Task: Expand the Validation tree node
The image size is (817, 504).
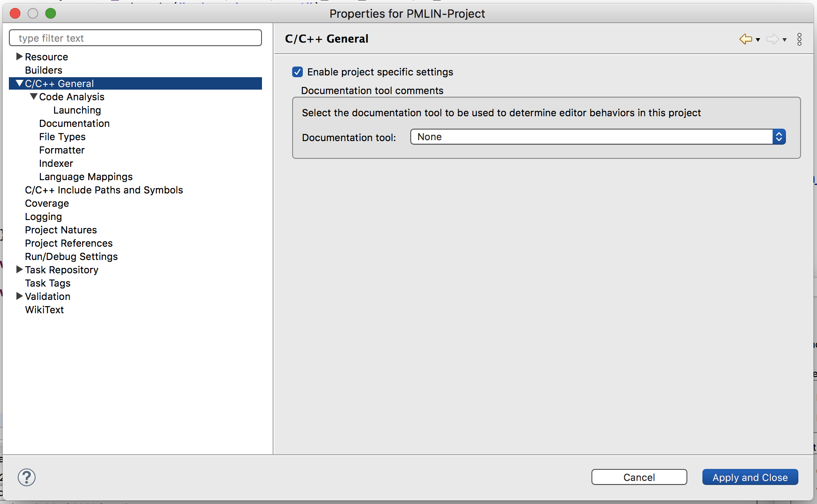Action: (x=19, y=296)
